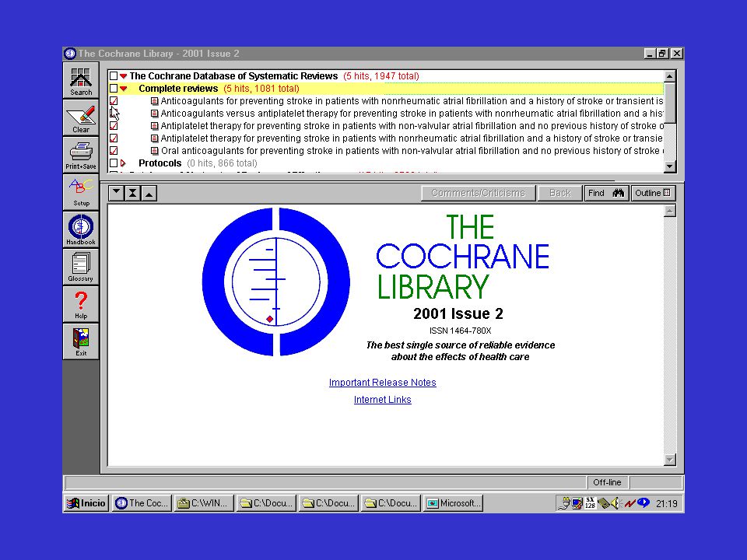Image resolution: width=747 pixels, height=560 pixels.
Task: Click the down-arrow pane button left of Comments/Criticisms
Action: 116,193
